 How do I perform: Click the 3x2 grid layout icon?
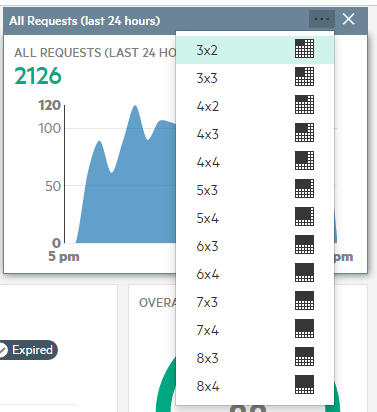point(304,49)
